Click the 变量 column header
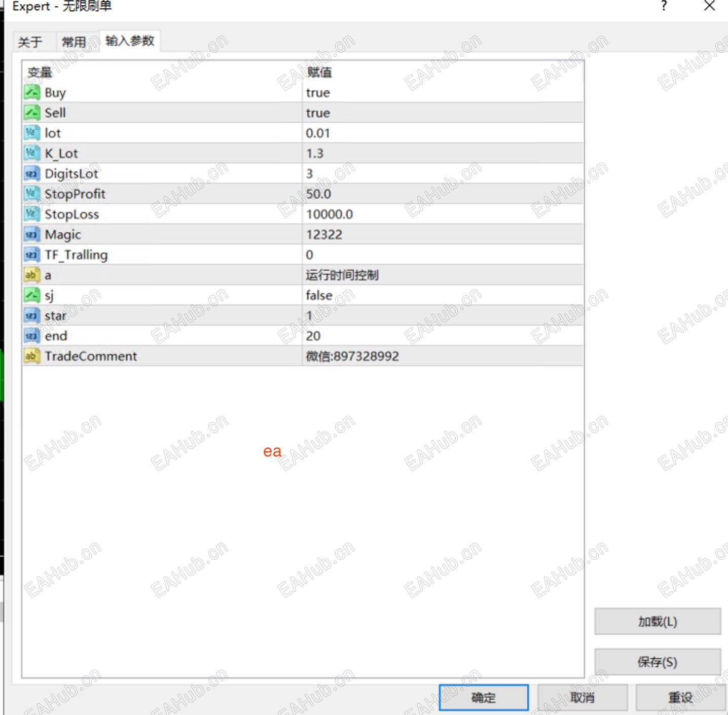The width and height of the screenshot is (728, 715). [x=40, y=73]
